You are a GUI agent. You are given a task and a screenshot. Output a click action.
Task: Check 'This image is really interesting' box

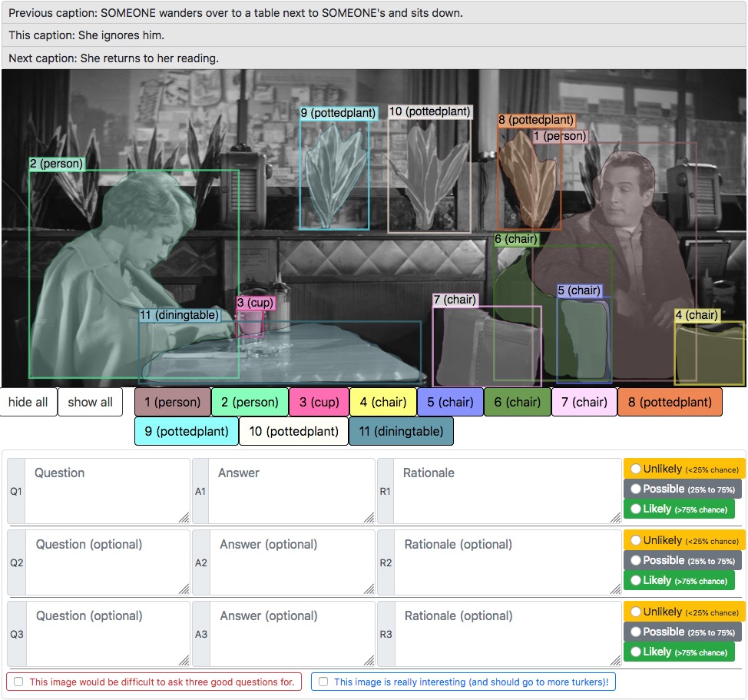(x=323, y=682)
